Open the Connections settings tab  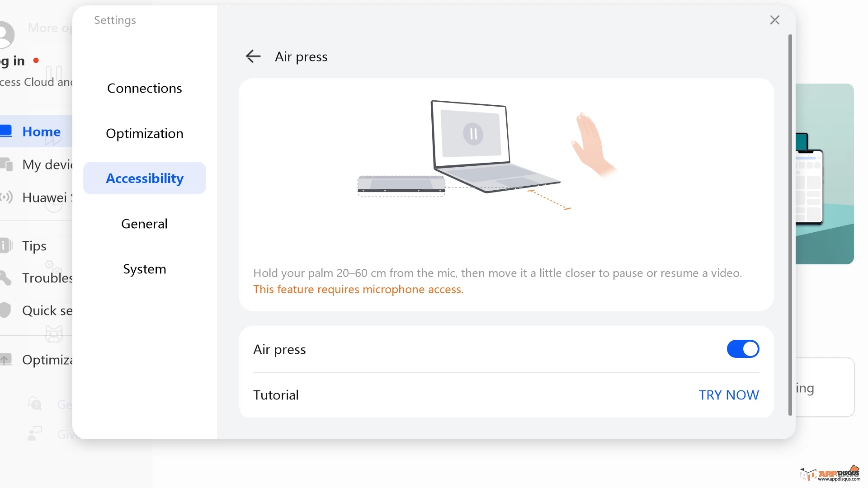[144, 88]
